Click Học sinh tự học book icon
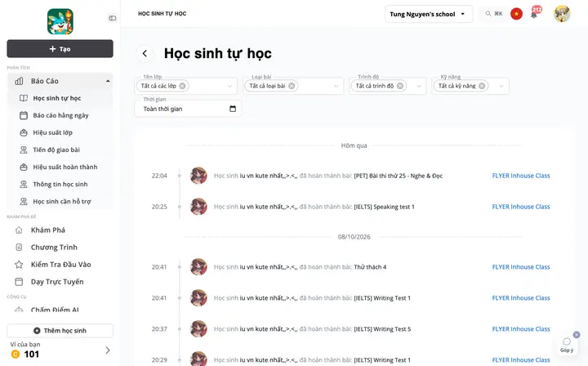The width and height of the screenshot is (588, 366). tap(23, 98)
